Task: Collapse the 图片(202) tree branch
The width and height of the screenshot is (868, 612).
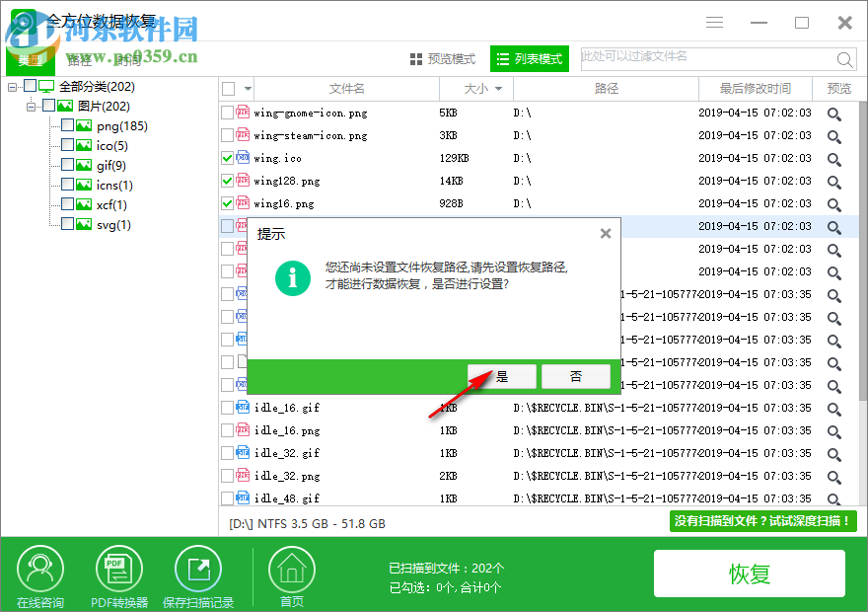Action: pyautogui.click(x=31, y=106)
